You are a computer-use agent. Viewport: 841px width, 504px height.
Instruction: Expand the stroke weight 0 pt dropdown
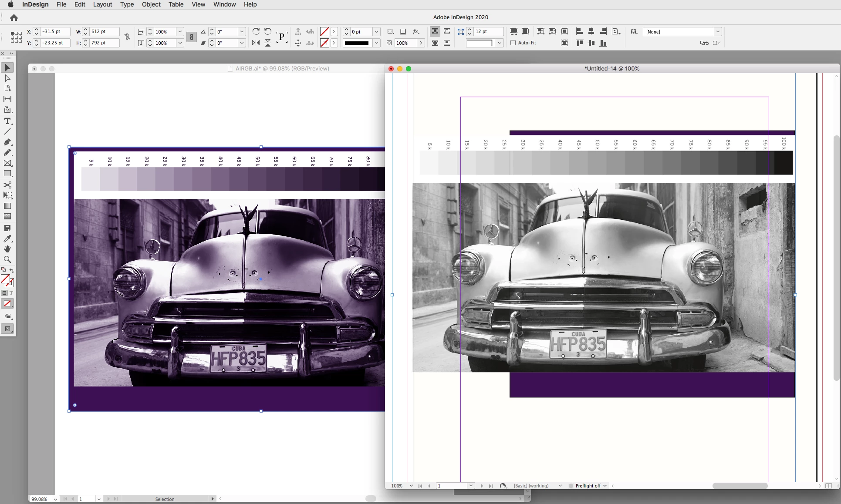click(376, 32)
